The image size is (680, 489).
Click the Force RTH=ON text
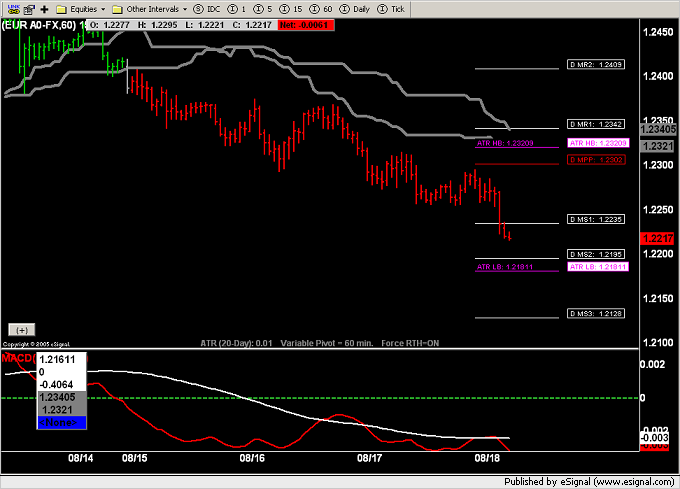pyautogui.click(x=410, y=343)
